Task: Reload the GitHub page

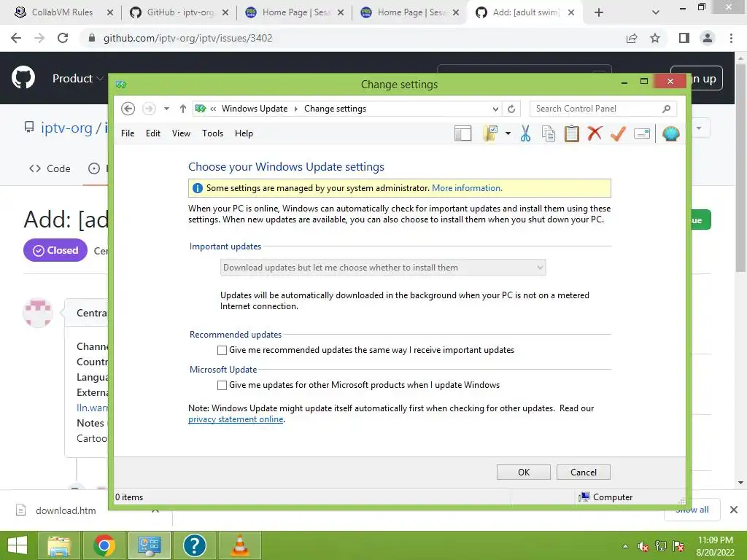Action: 63,38
